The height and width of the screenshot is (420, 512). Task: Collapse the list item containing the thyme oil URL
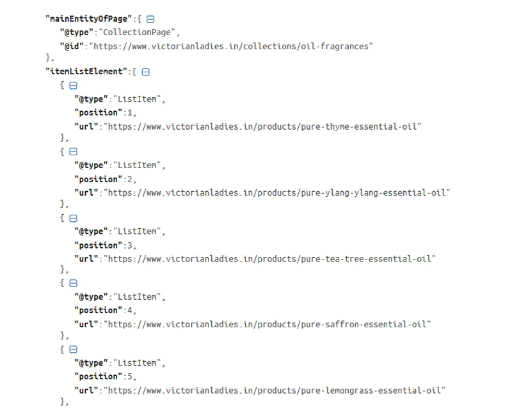click(73, 86)
